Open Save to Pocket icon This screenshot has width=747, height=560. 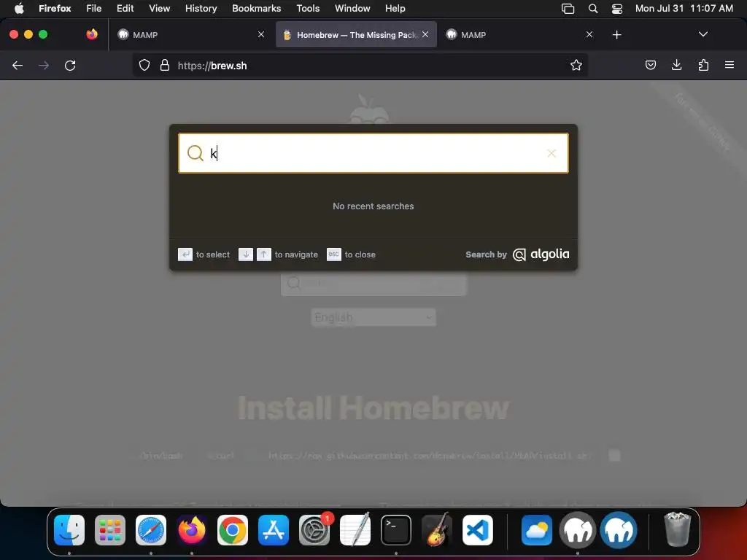pos(650,65)
